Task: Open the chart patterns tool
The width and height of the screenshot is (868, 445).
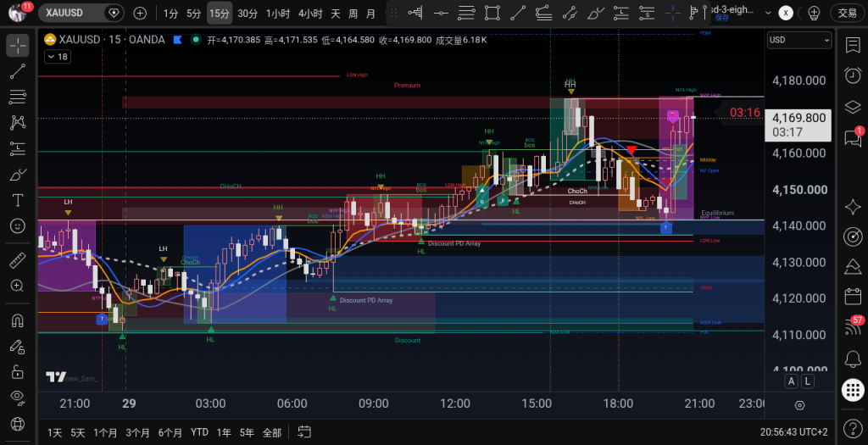Action: pyautogui.click(x=18, y=122)
